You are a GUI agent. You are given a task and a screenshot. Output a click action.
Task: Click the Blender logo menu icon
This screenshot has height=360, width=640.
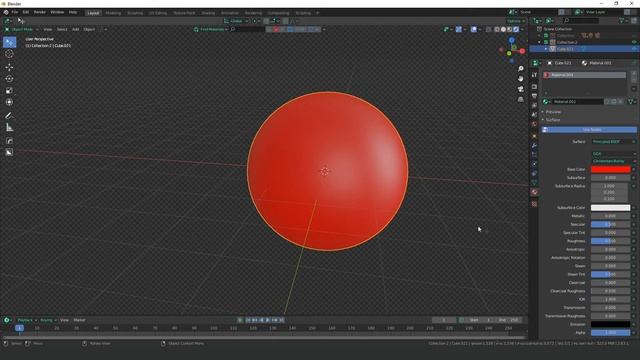click(x=6, y=12)
